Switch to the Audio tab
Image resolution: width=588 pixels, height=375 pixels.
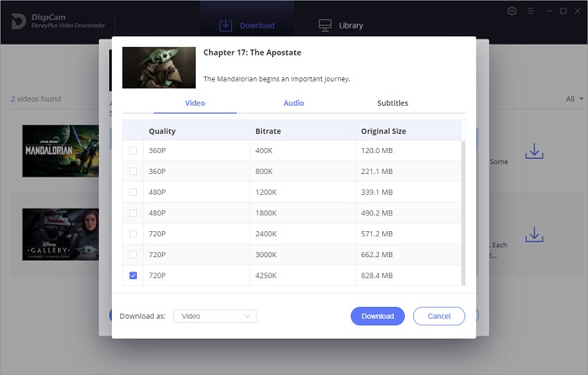click(294, 103)
